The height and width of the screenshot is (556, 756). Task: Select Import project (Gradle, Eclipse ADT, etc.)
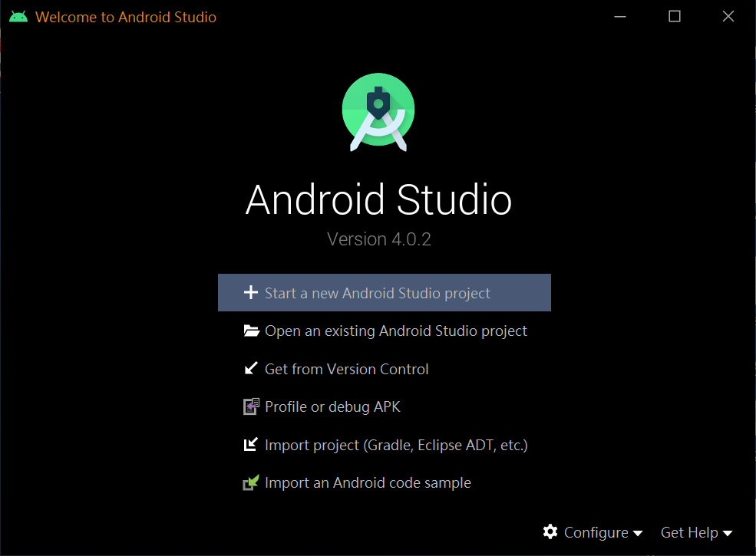coord(385,445)
